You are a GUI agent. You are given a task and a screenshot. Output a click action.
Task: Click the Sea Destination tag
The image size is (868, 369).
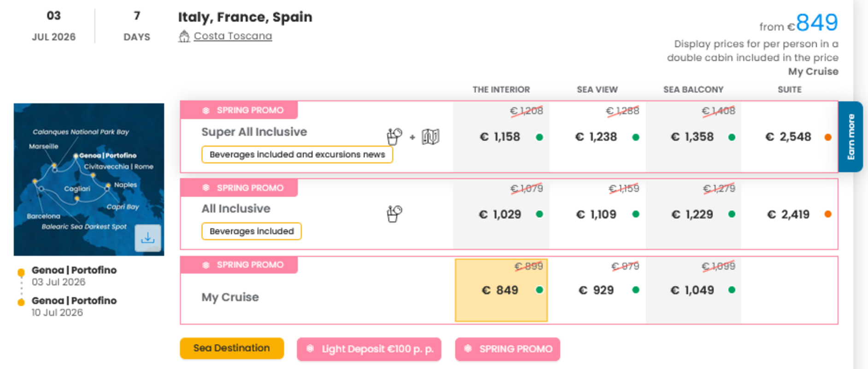pyautogui.click(x=232, y=348)
